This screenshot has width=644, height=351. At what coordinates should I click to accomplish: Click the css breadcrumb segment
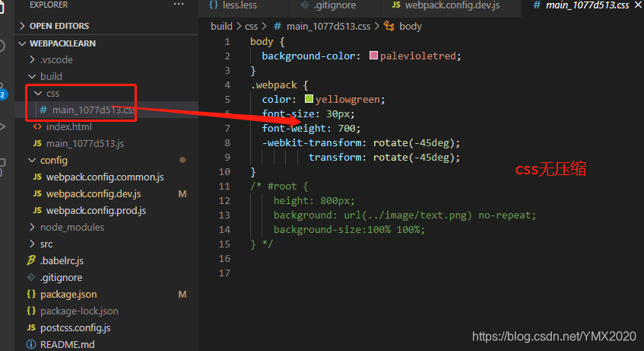click(252, 27)
